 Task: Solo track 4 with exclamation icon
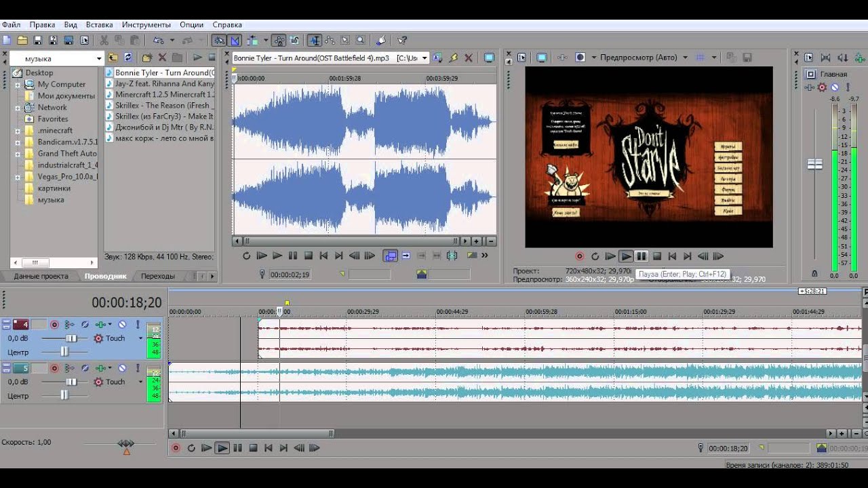138,325
